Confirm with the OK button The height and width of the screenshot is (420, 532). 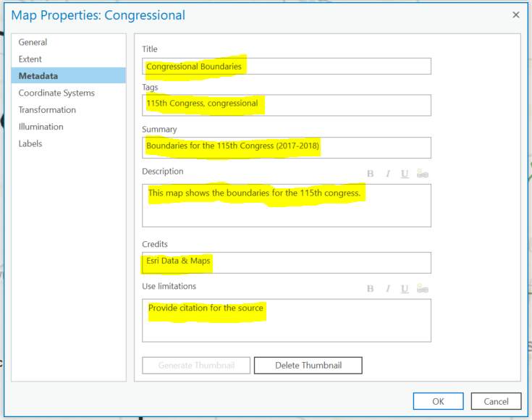click(x=438, y=401)
